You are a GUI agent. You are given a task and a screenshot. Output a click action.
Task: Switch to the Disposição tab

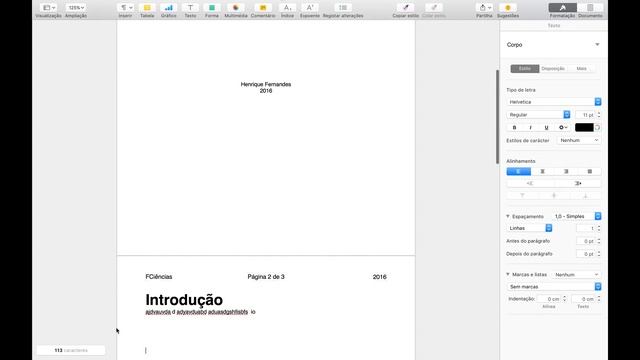pyautogui.click(x=553, y=69)
